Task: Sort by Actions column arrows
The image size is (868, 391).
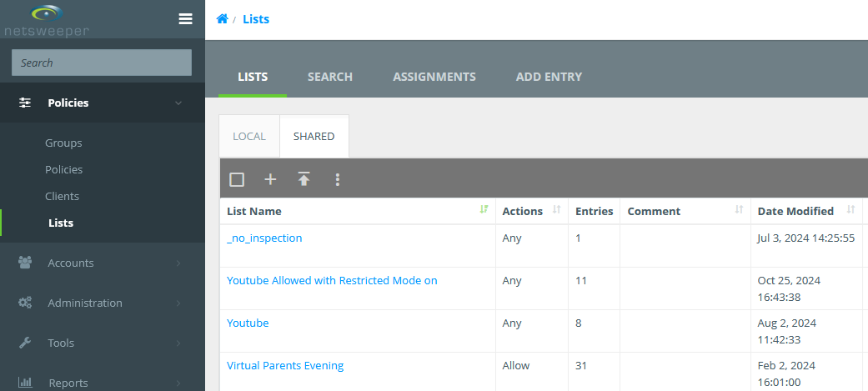Action: [557, 209]
